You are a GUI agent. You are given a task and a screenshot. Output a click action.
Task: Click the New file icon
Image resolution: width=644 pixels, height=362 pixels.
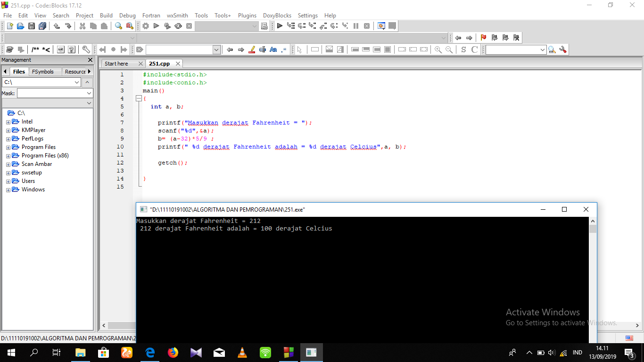click(x=9, y=26)
